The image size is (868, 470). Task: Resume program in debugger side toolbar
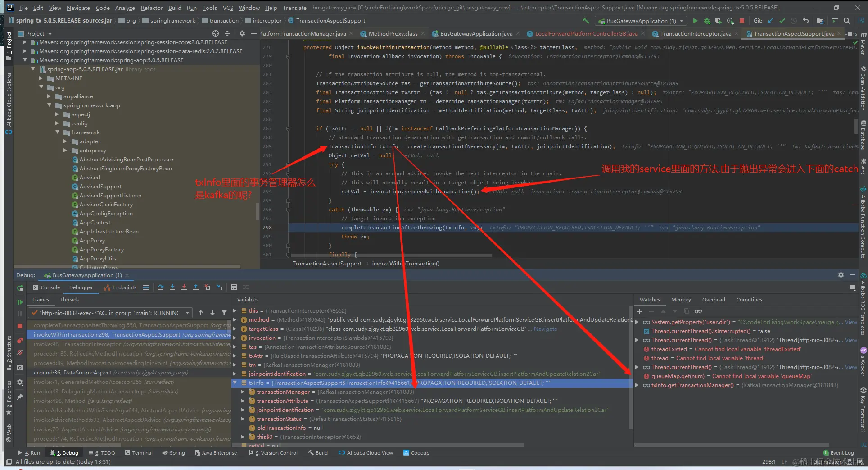pyautogui.click(x=20, y=302)
